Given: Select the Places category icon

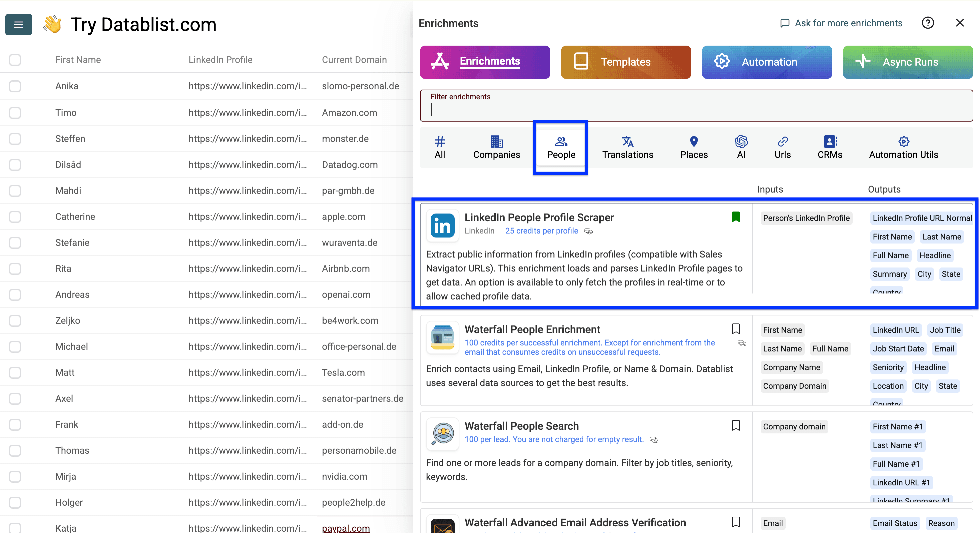Looking at the screenshot, I should point(694,148).
